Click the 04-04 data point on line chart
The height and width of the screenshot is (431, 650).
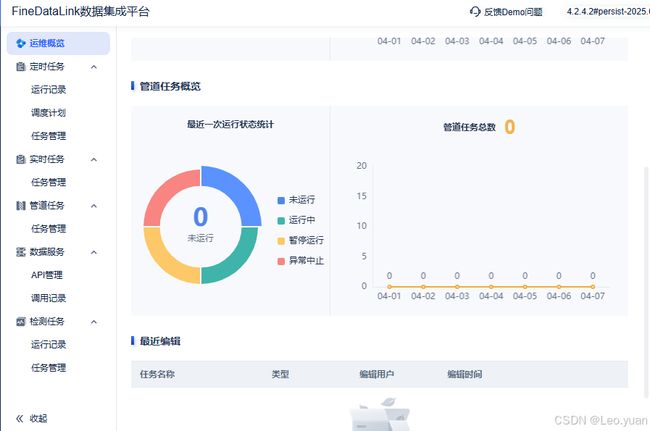tap(491, 287)
